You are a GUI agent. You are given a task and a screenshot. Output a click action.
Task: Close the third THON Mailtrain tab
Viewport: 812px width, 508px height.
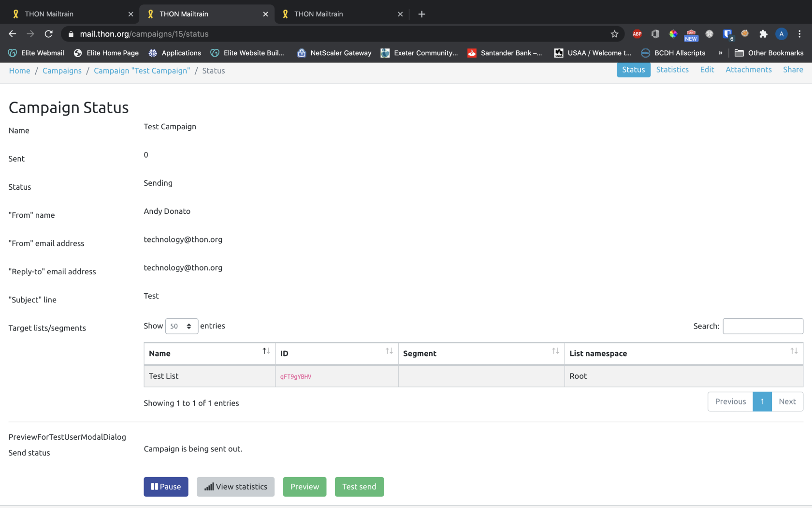[x=400, y=14]
